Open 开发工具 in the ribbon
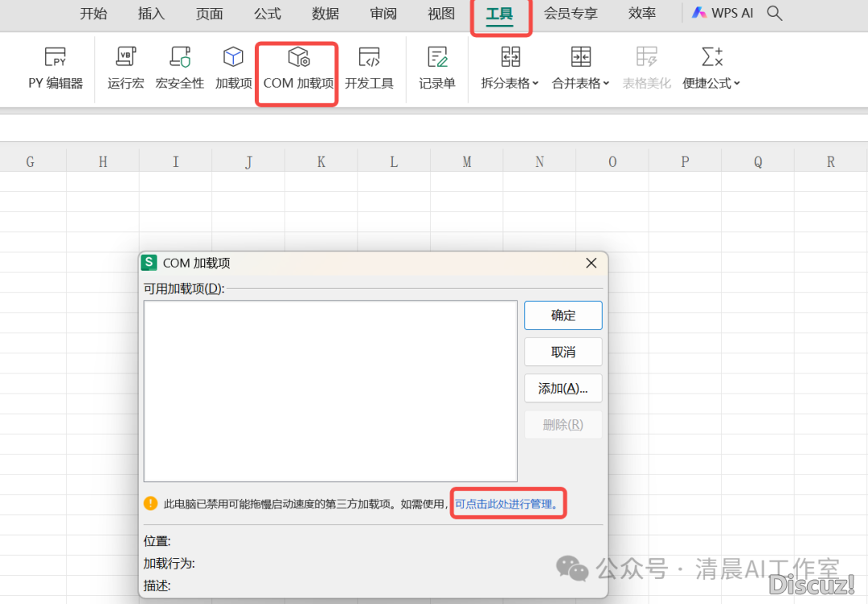868x604 pixels. coord(369,67)
